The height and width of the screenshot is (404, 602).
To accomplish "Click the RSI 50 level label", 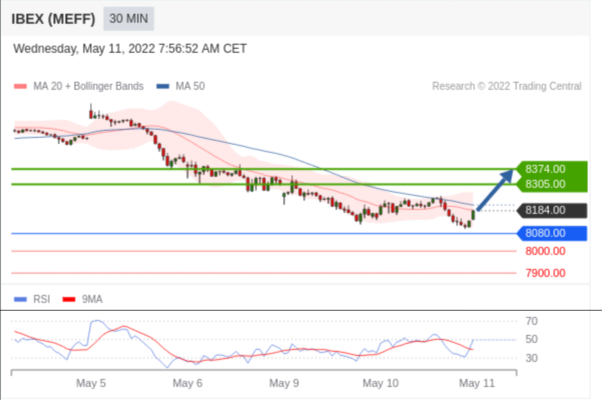I will 531,339.
